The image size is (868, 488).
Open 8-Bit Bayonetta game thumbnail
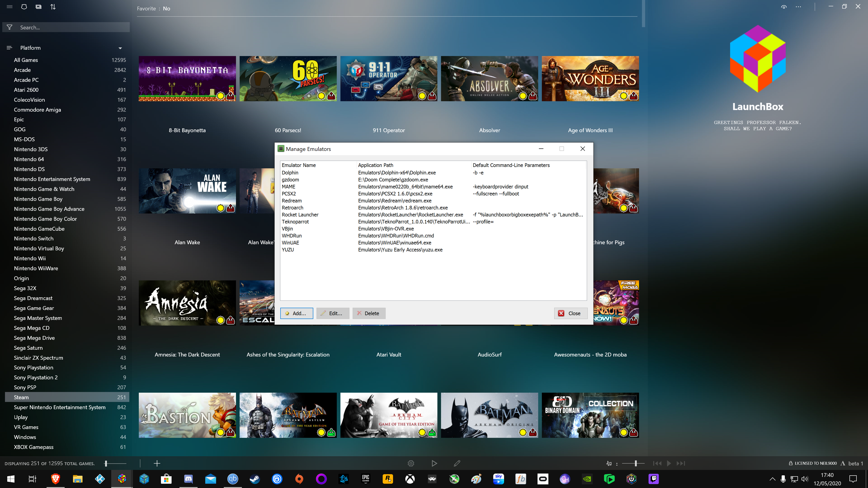pyautogui.click(x=187, y=78)
